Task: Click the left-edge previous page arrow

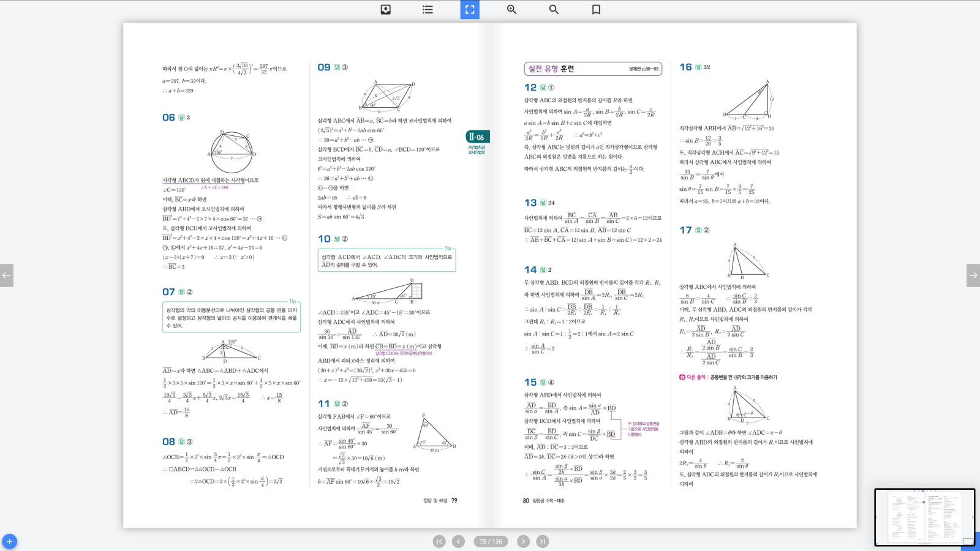Action: pos(7,275)
